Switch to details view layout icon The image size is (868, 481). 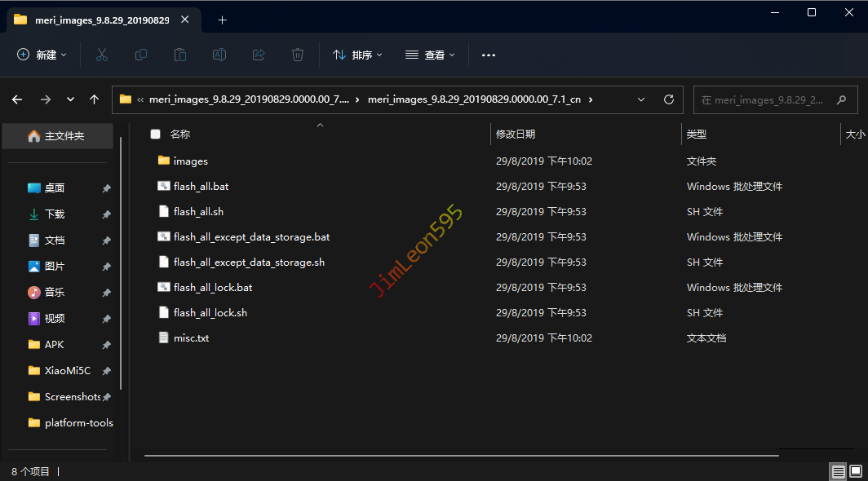coord(838,471)
